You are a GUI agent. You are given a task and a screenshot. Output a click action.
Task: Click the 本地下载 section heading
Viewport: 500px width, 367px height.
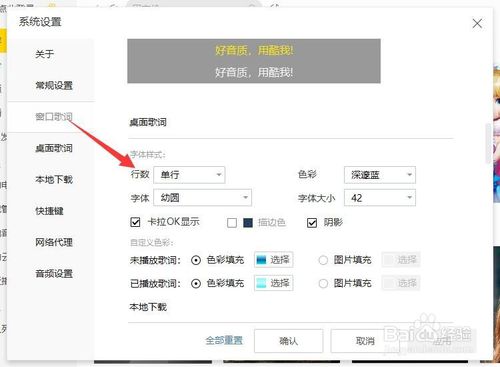(x=148, y=307)
